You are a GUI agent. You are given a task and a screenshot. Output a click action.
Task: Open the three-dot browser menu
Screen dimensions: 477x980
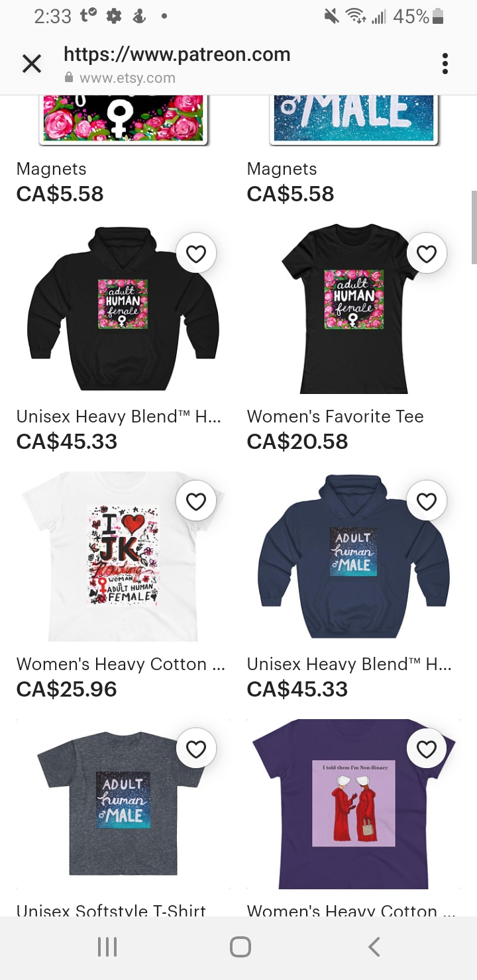point(445,64)
